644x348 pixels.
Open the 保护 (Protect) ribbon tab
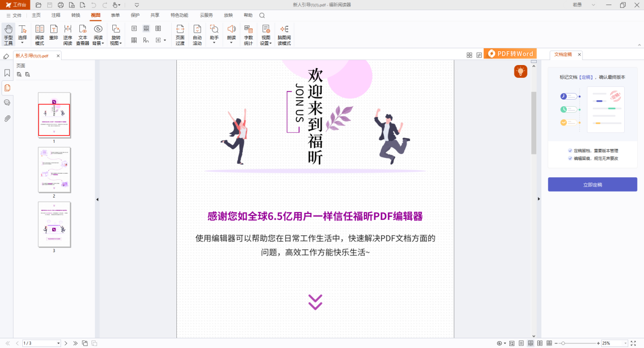[x=135, y=15]
